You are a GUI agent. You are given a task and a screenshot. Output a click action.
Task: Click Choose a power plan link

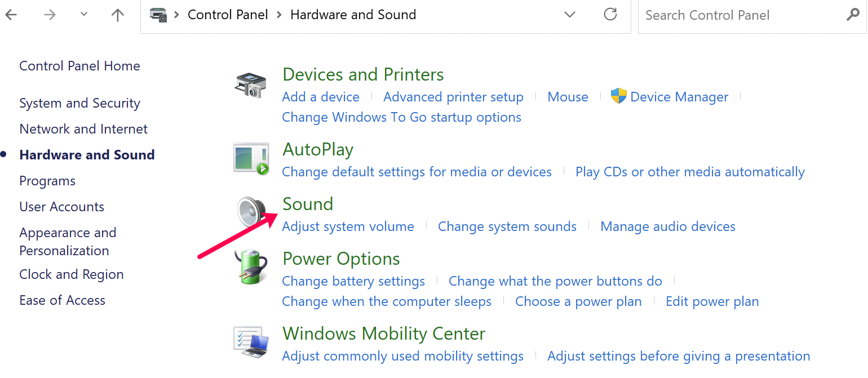(578, 301)
